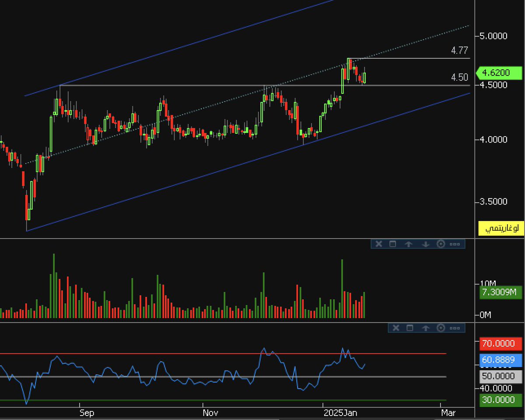Open RSI panel settings gear
This screenshot has width=525, height=420.
pos(441,328)
